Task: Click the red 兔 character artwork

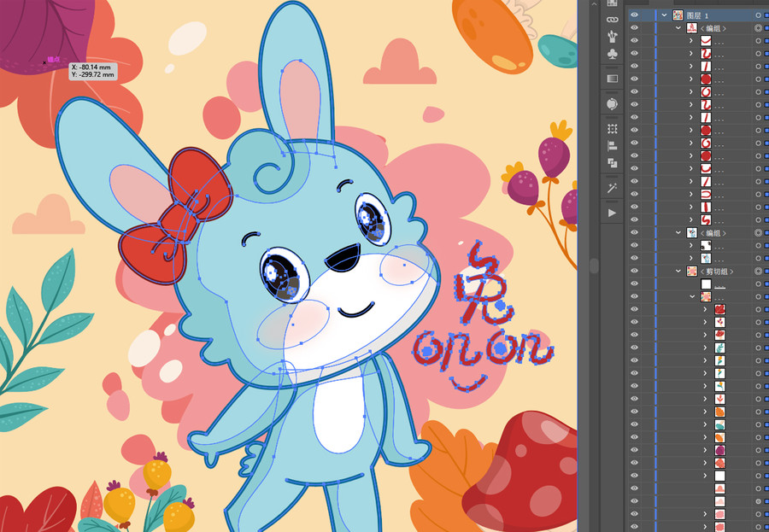Action: coord(483,284)
